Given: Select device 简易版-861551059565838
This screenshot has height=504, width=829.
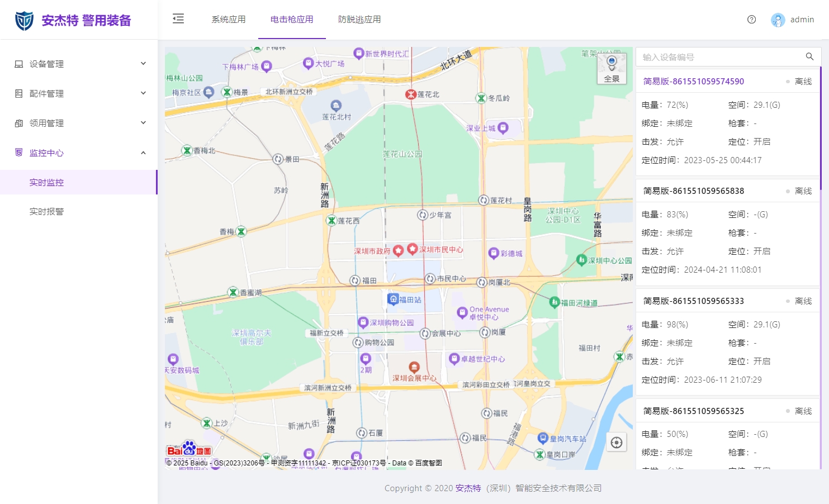Looking at the screenshot, I should click(x=694, y=191).
